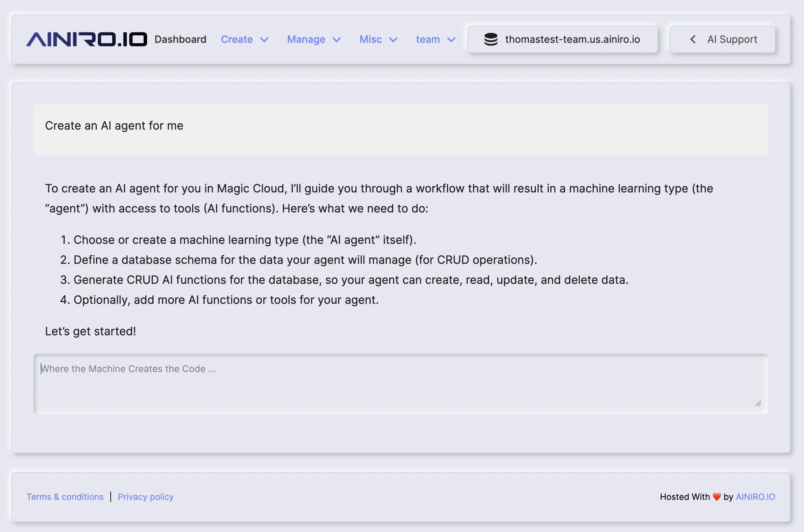
Task: Open the Privacy policy page
Action: coord(146,497)
